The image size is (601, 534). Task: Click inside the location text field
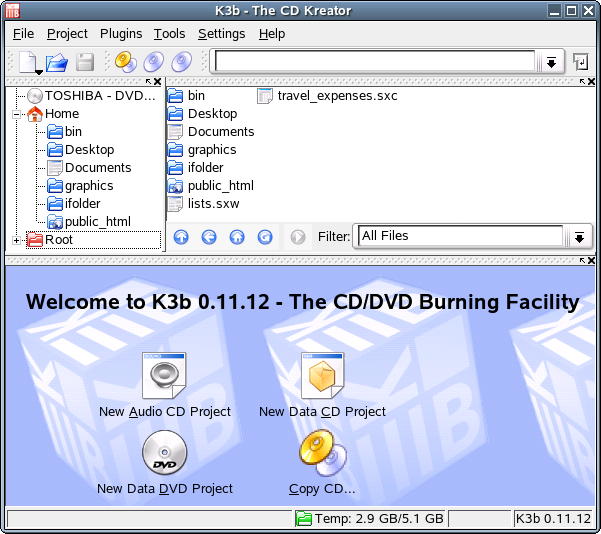(x=375, y=61)
